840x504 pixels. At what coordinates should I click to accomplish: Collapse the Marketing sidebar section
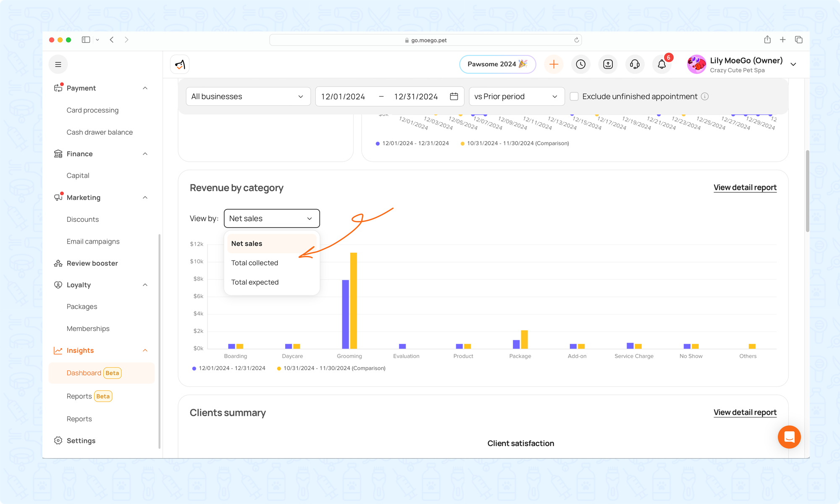click(145, 197)
